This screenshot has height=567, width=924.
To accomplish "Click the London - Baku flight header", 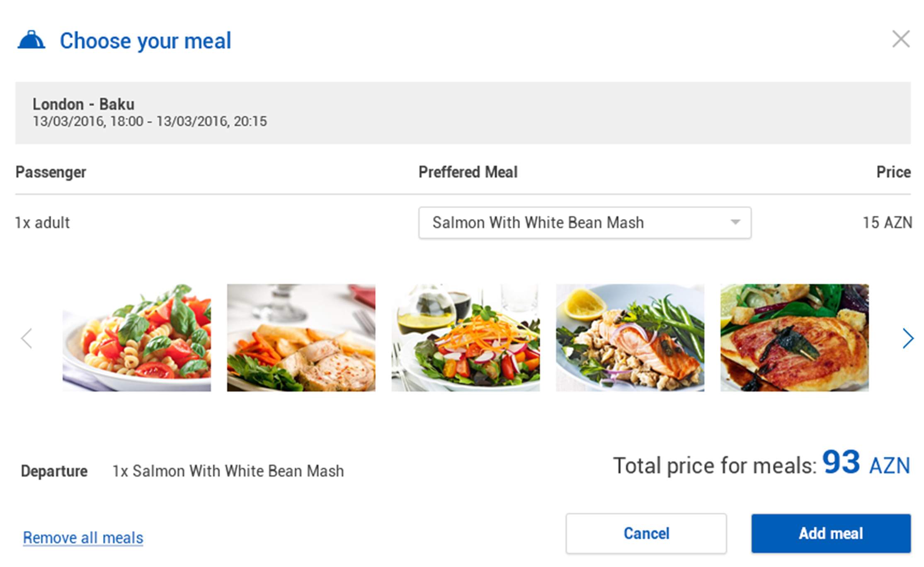I will [x=83, y=104].
